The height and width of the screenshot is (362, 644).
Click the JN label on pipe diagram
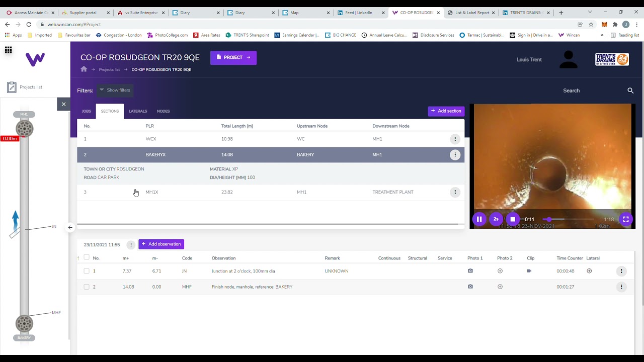coord(54,226)
